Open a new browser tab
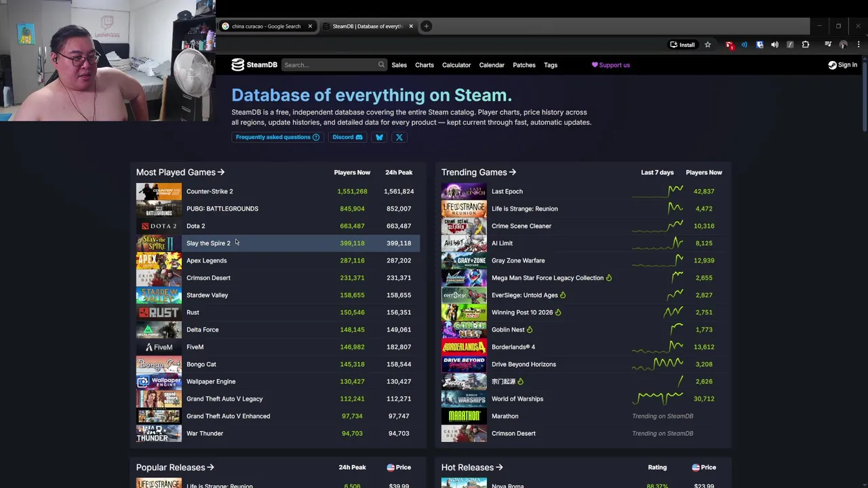This screenshot has height=488, width=868. point(426,26)
